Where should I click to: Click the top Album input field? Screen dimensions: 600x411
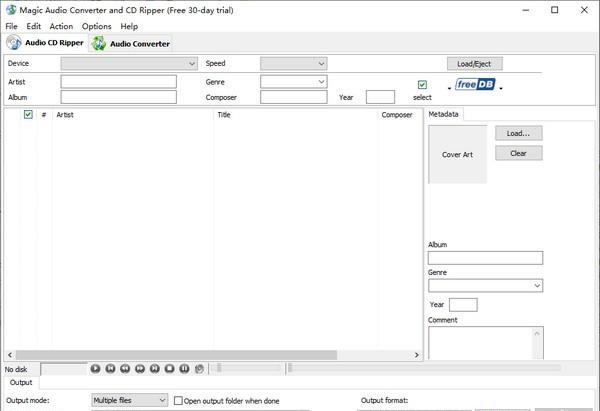coord(119,97)
